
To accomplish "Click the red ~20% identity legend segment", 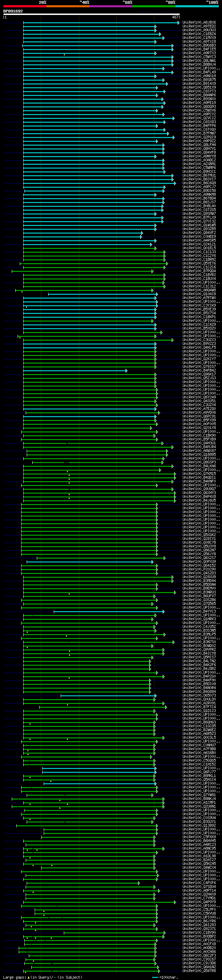I will coord(25,6).
